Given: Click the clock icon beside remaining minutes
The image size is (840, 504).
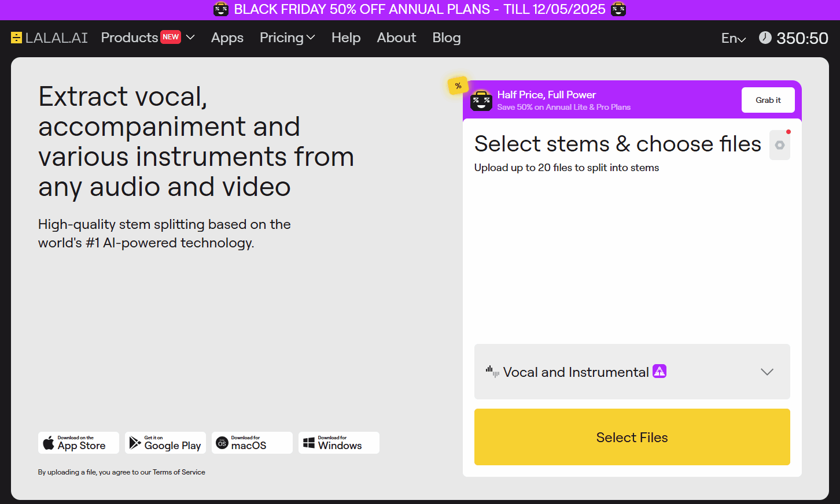Looking at the screenshot, I should (x=765, y=38).
